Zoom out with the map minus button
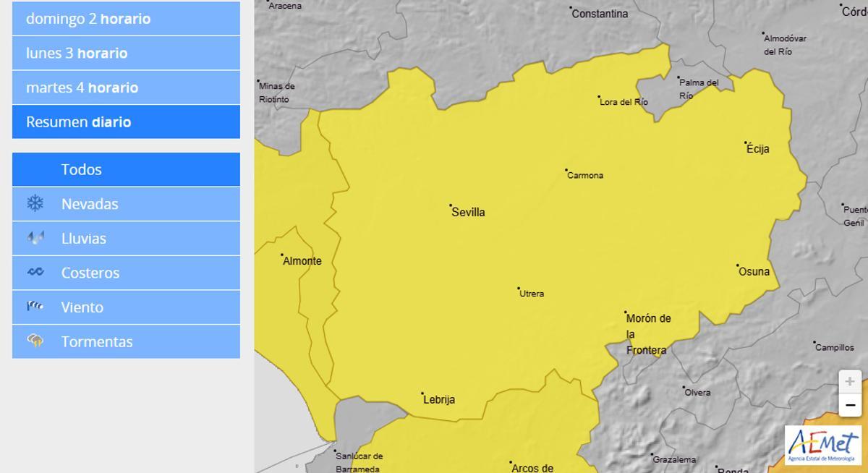The image size is (868, 473). 850,405
